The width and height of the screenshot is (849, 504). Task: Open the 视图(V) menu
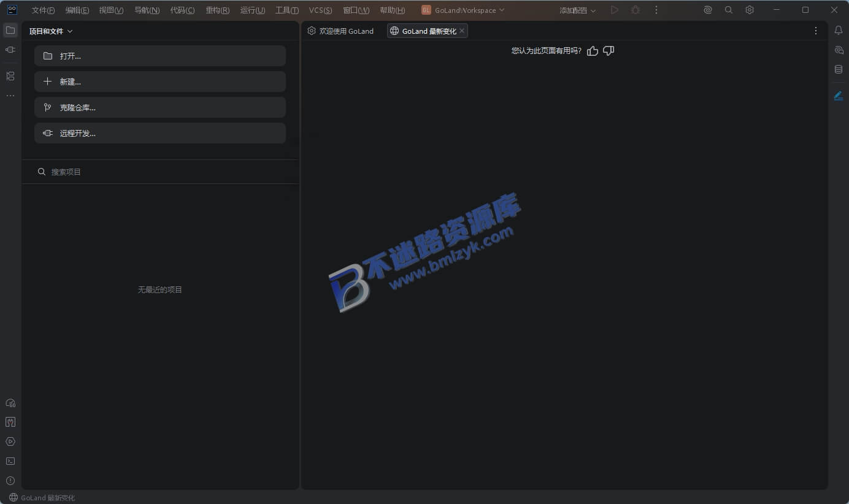(111, 10)
